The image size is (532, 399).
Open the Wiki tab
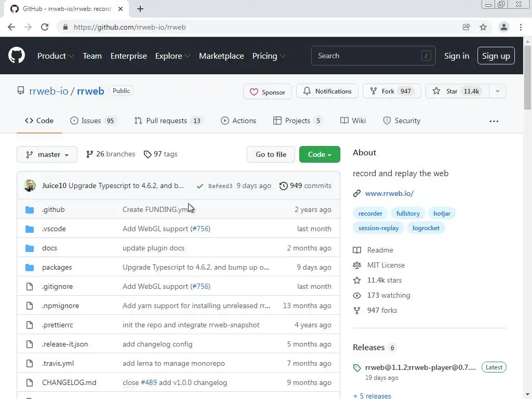pyautogui.click(x=353, y=121)
